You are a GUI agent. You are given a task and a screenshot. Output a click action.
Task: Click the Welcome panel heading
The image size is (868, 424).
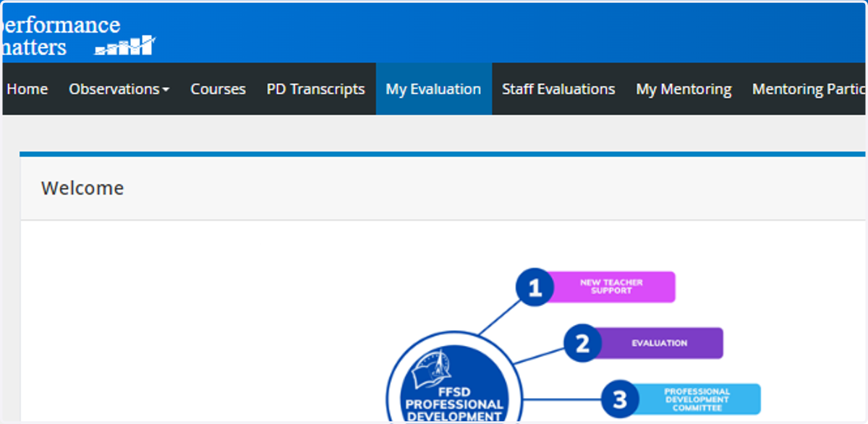click(82, 188)
